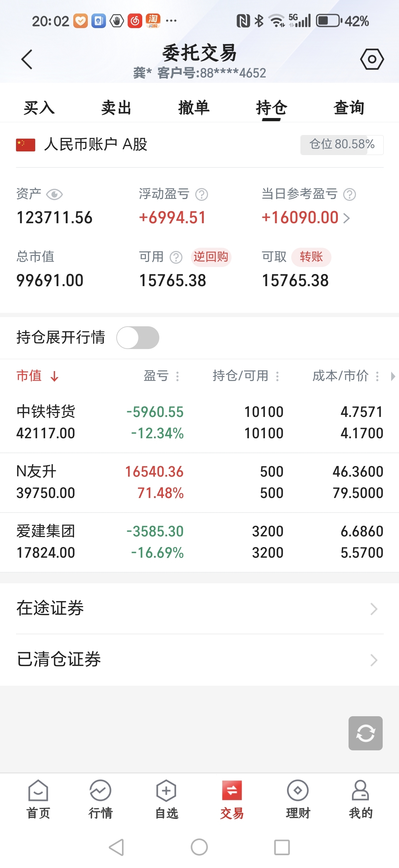Tap the 逆回购 button
Viewport: 399px width, 868px height.
pyautogui.click(x=211, y=257)
